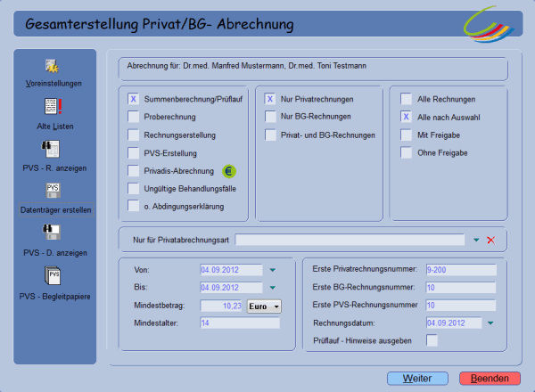Expand the Von date picker arrow
Viewport: 535px width, 392px height.
pyautogui.click(x=272, y=270)
